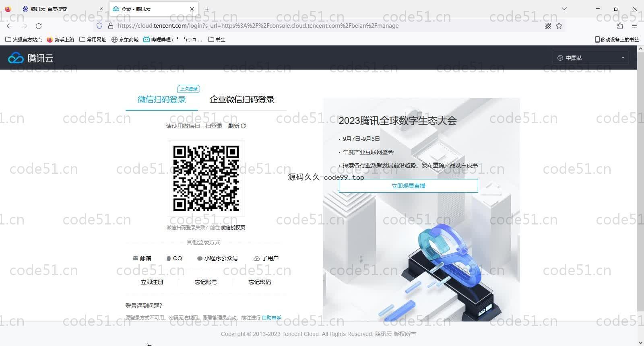Click the tracking protection shield icon
Image resolution: width=644 pixels, height=346 pixels.
99,26
